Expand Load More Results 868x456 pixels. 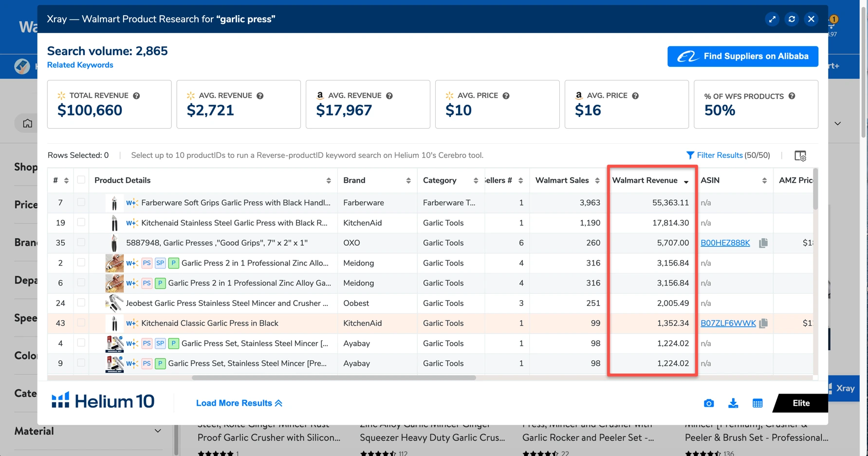[x=239, y=403]
